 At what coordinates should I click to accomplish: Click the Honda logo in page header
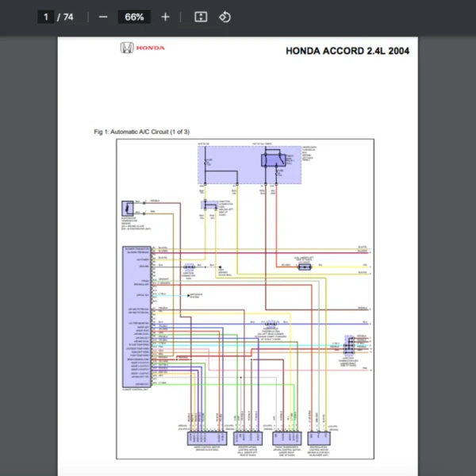(143, 48)
